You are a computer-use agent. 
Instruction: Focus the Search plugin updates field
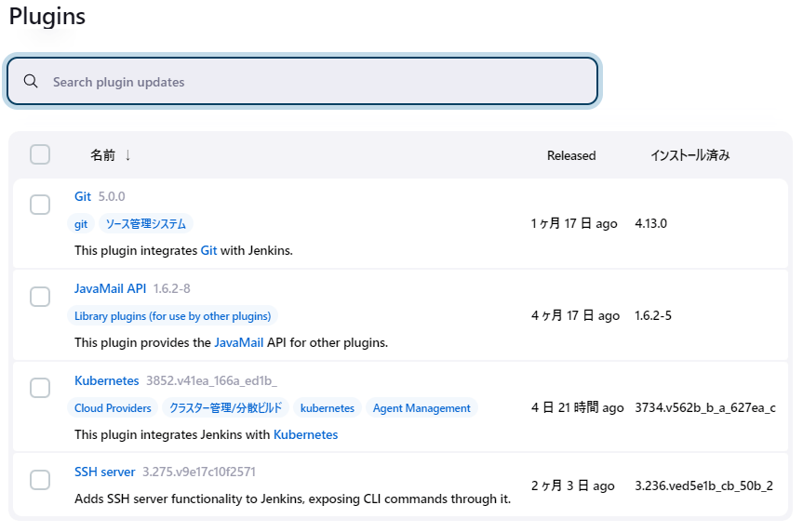(302, 82)
